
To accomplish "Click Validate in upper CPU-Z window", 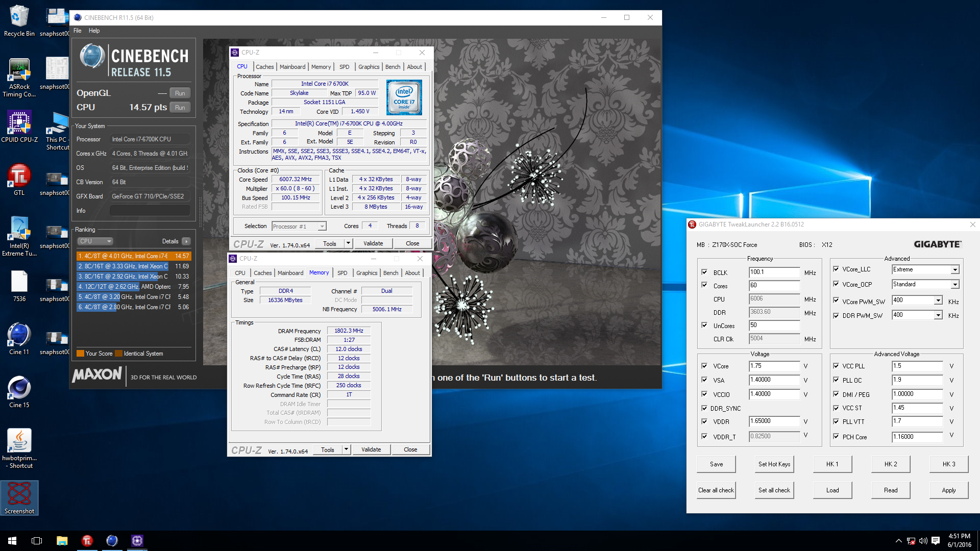I will 373,243.
